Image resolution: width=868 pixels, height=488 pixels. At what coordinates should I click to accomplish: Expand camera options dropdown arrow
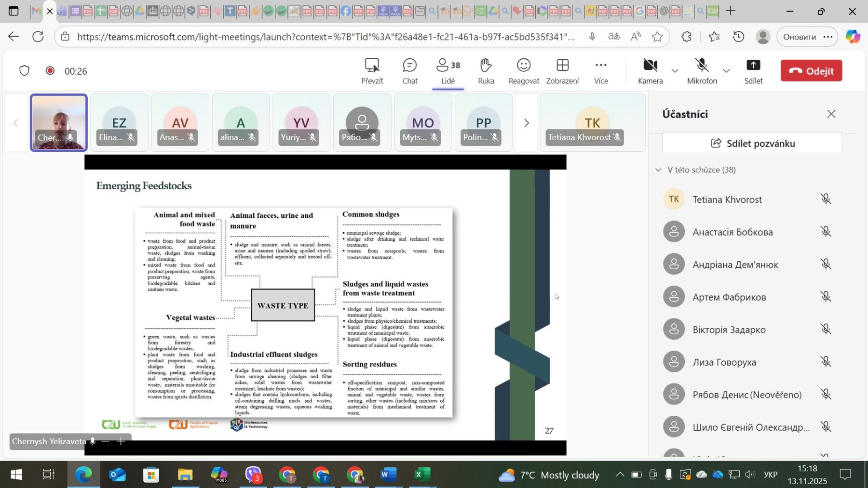(675, 71)
